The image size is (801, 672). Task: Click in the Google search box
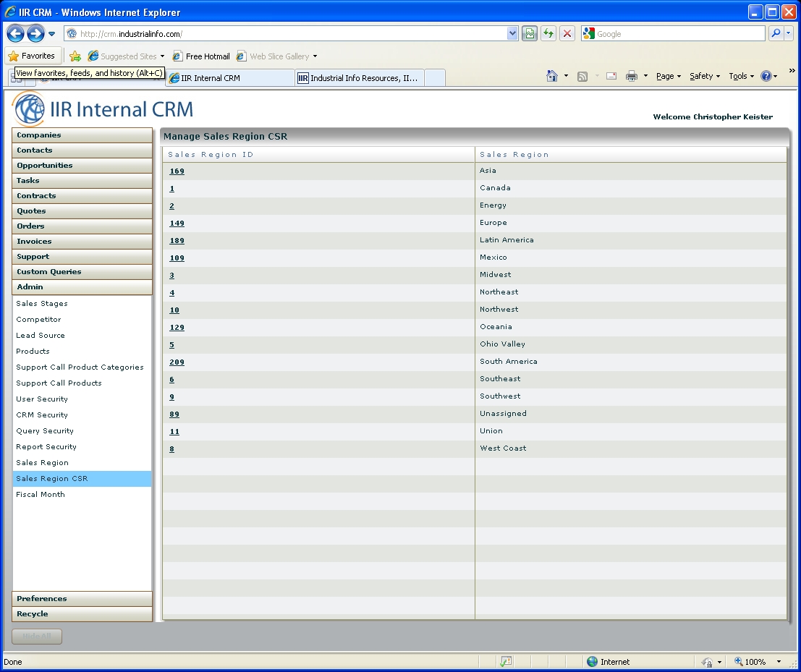[678, 34]
